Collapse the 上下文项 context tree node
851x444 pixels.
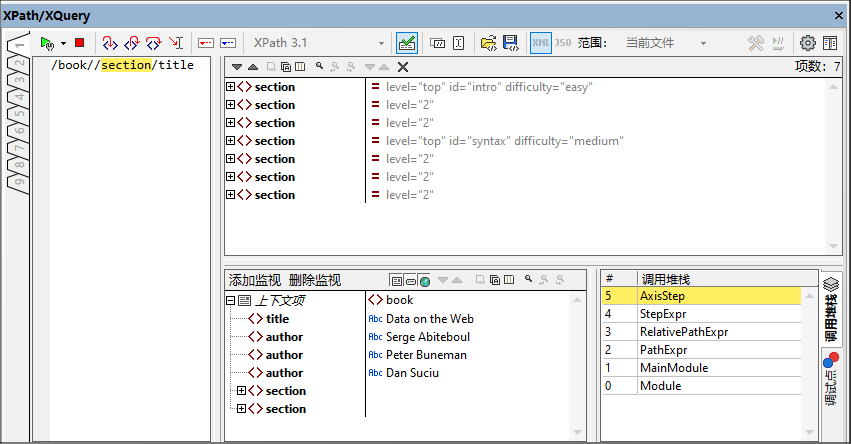[231, 300]
